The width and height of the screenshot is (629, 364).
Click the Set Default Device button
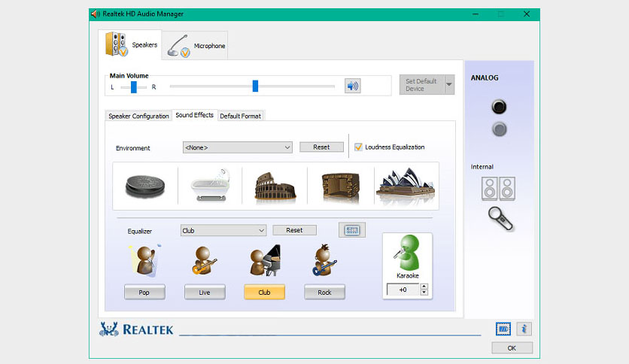tap(421, 84)
